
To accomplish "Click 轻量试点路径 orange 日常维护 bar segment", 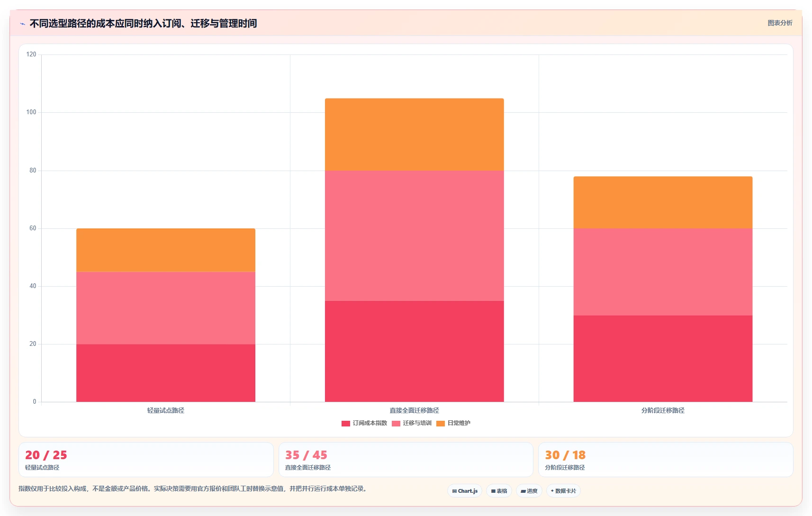I will pyautogui.click(x=166, y=250).
